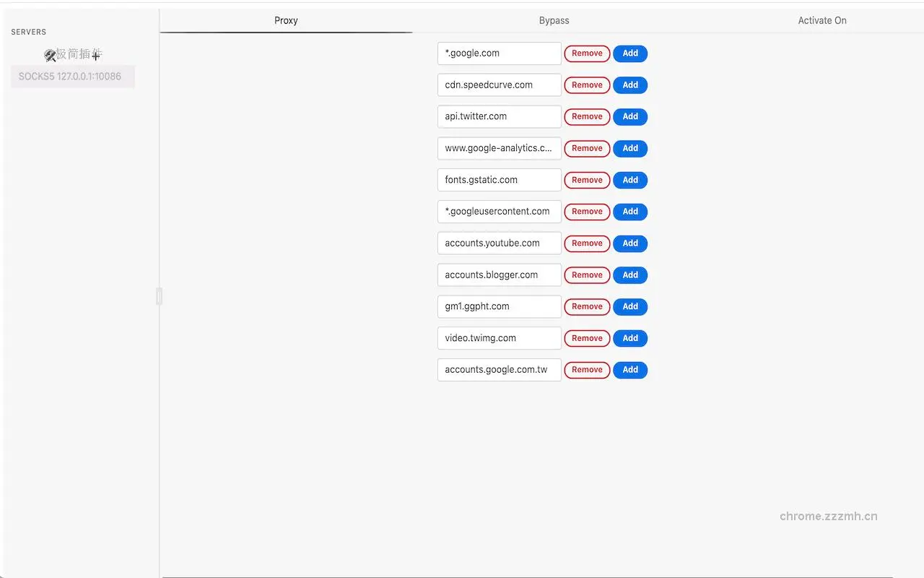Remove the api.twitter.com rule
Screen dimensions: 924x578
(x=586, y=116)
